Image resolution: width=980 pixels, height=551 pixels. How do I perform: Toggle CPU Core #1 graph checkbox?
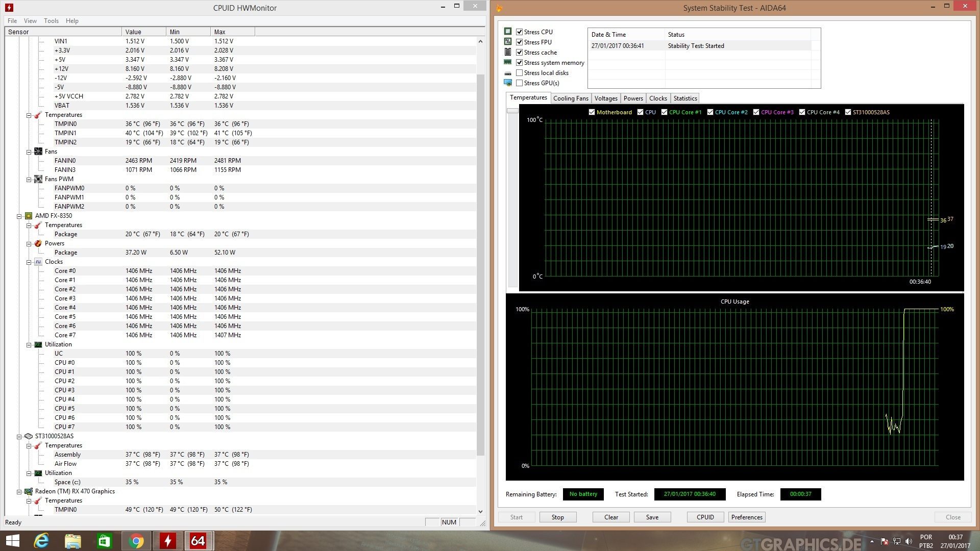[664, 112]
